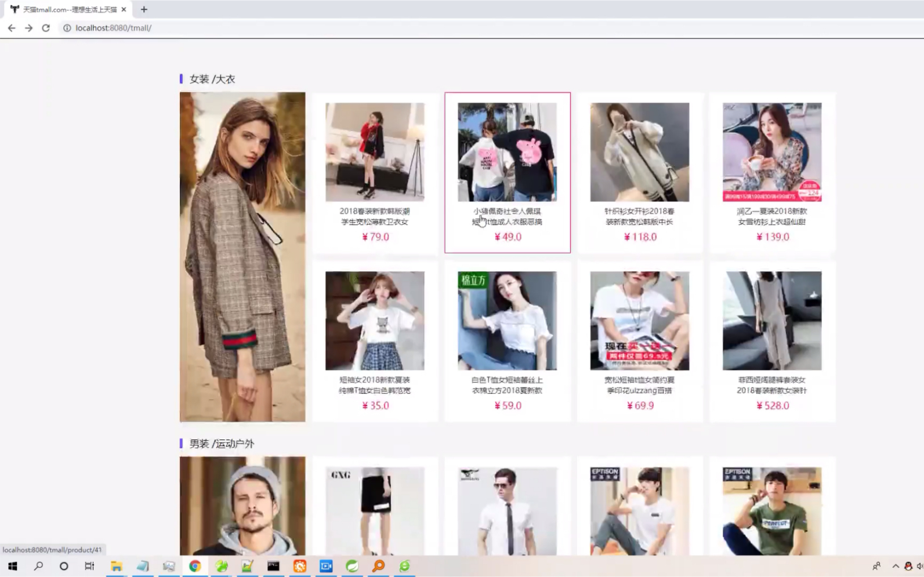This screenshot has height=577, width=924.
Task: Select the 天猫tmall.com browser tab
Action: tap(68, 9)
